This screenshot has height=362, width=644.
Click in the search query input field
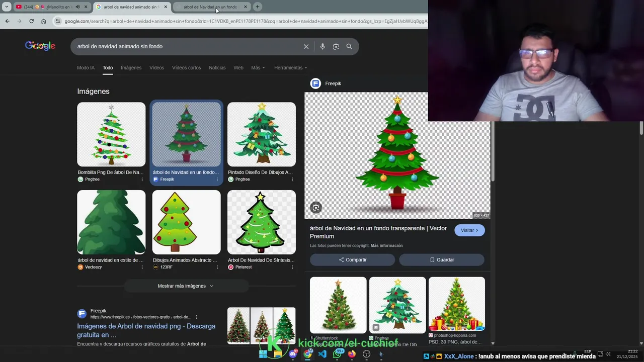pyautogui.click(x=186, y=46)
